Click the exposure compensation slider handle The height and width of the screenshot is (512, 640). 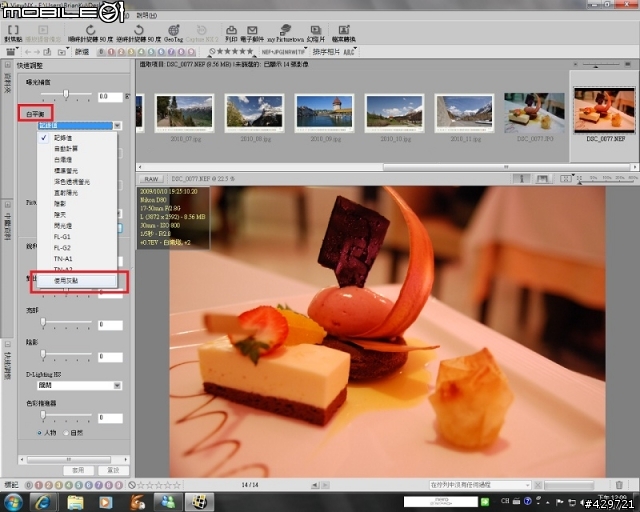pos(66,94)
